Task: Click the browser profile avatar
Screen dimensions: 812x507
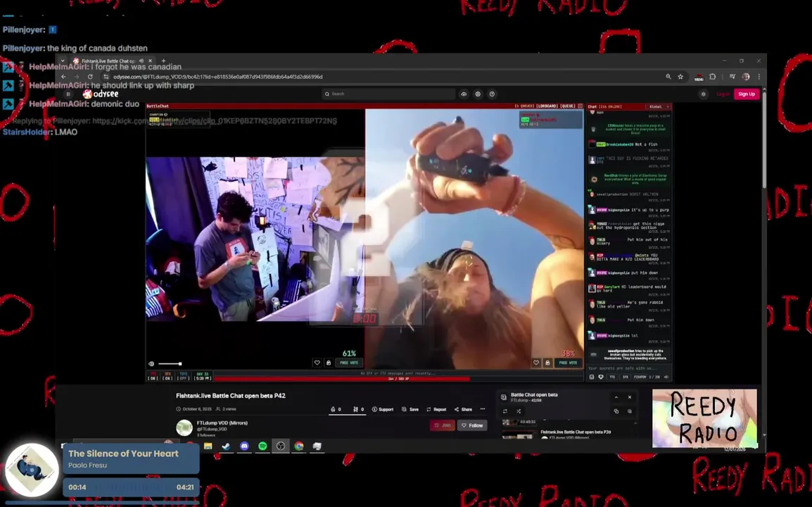Action: 746,77
